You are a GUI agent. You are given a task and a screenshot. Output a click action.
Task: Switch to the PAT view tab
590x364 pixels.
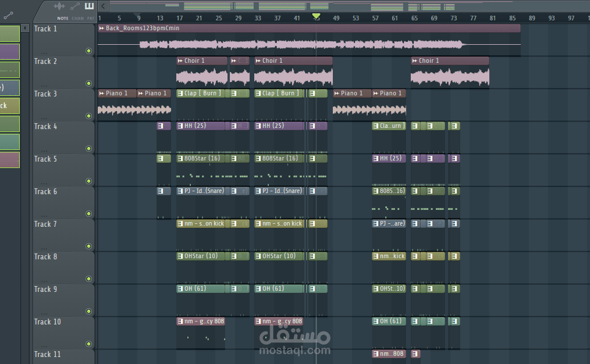tap(91, 18)
